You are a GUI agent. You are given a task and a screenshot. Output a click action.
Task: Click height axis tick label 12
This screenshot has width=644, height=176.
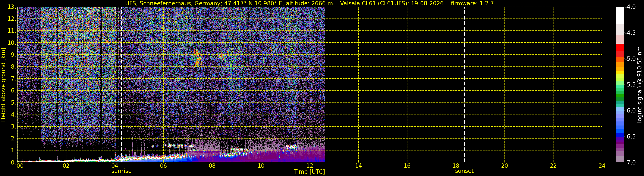(12, 19)
